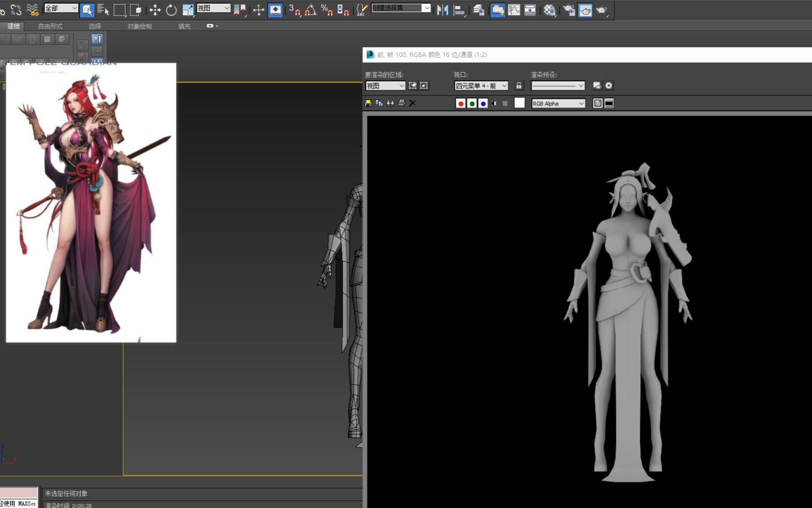Click the Clone Rendered Frame Window icon
The width and height of the screenshot is (812, 508).
click(x=391, y=103)
